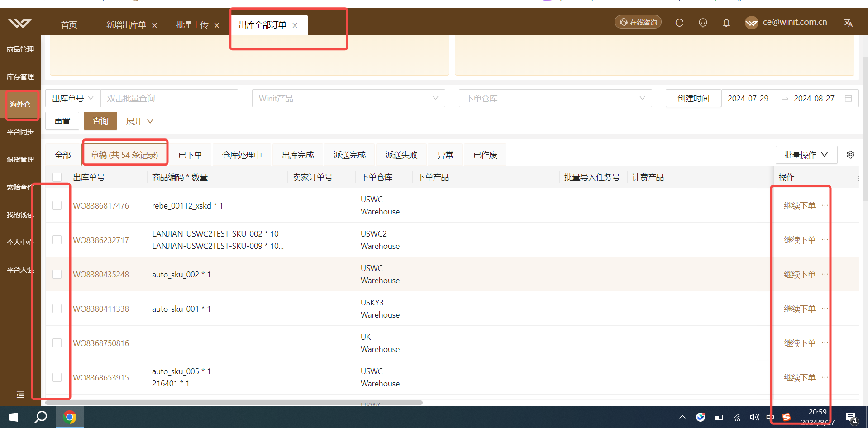Viewport: 868px width, 428px height.
Task: Open more actions for WO8368750816
Action: [x=825, y=343]
